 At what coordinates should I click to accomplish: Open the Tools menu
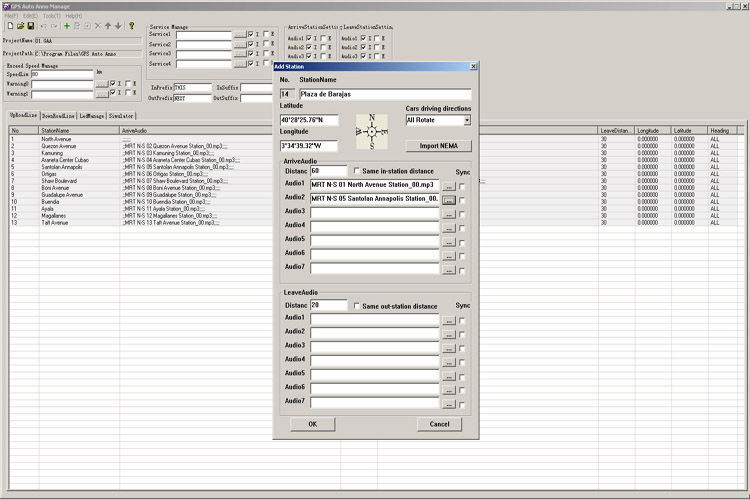point(52,16)
